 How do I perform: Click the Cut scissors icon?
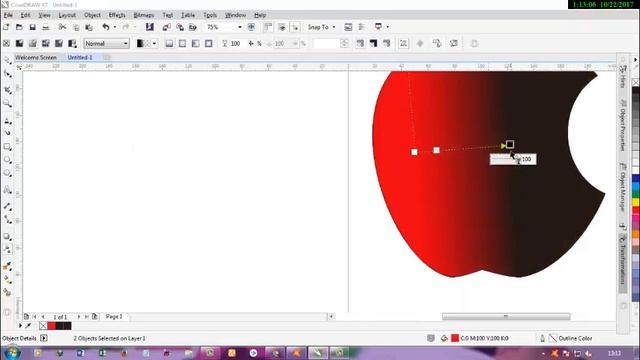point(62,27)
